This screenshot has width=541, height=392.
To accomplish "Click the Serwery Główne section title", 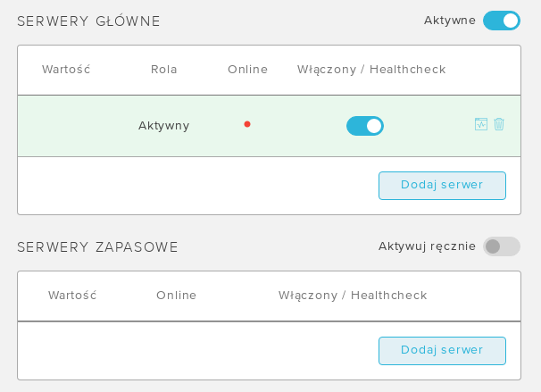I will (x=88, y=21).
